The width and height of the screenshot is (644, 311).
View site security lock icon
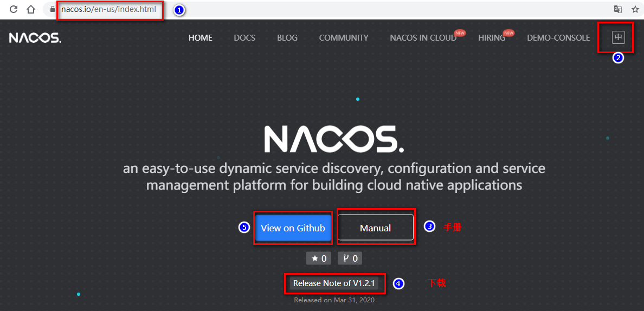pyautogui.click(x=51, y=9)
